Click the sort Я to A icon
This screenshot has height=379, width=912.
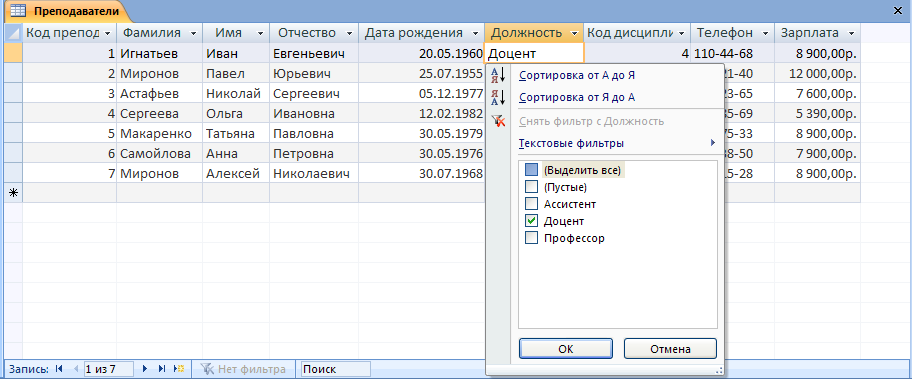(x=498, y=97)
